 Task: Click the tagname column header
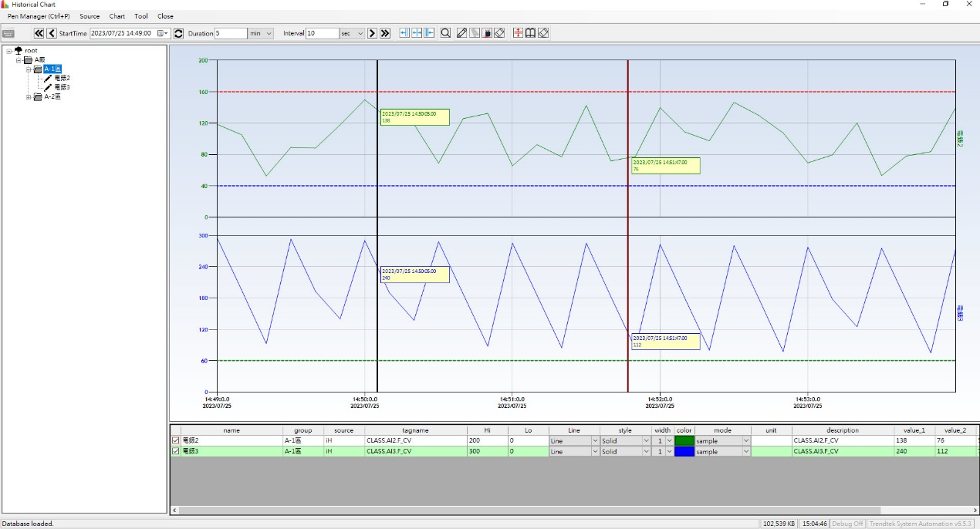pyautogui.click(x=415, y=430)
